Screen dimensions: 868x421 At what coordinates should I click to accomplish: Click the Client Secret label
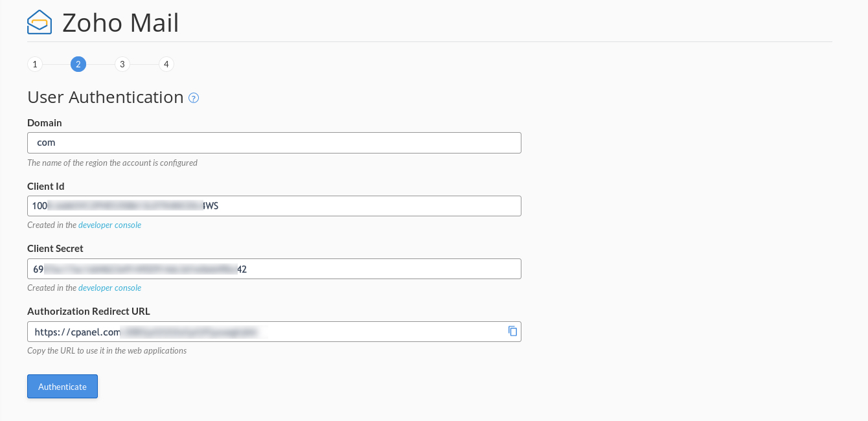(55, 248)
